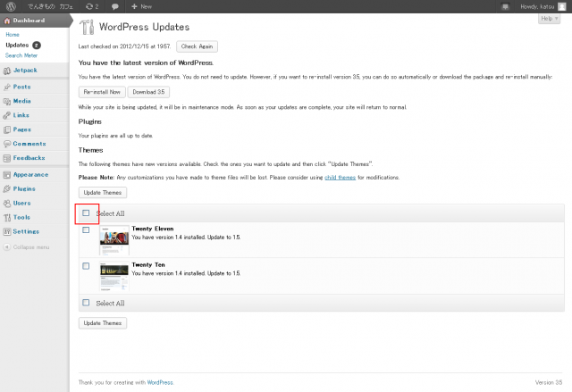Open the site name menu in admin bar

[x=50, y=6]
